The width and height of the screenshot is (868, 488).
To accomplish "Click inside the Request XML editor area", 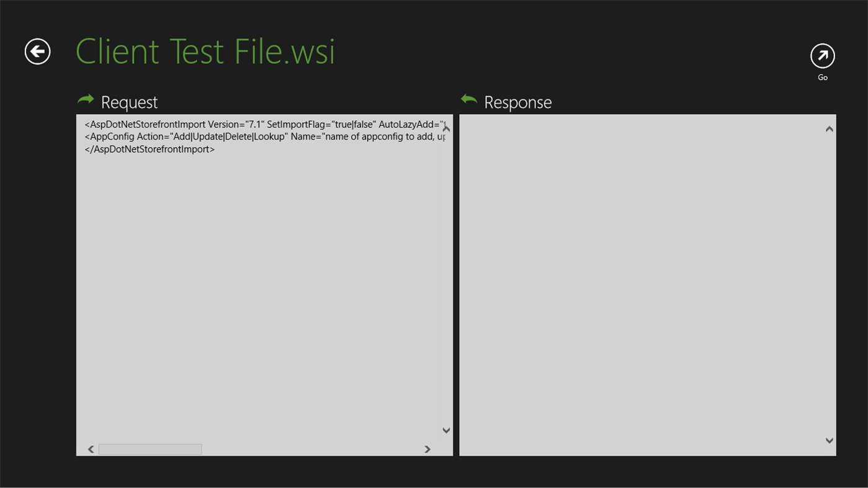I will [261, 279].
